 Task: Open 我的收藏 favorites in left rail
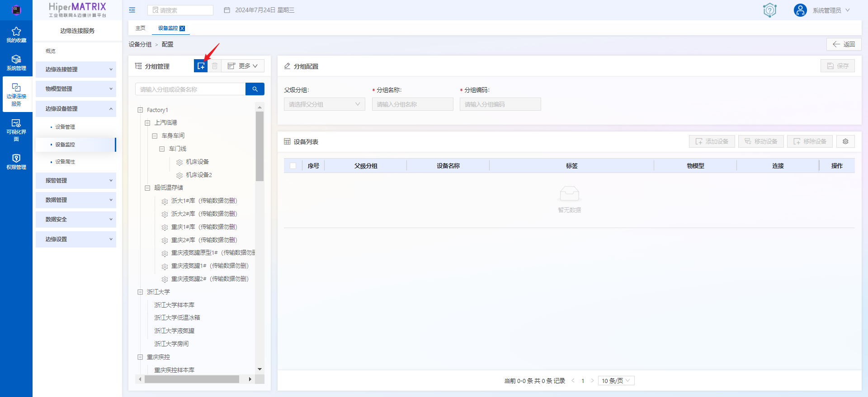pos(16,35)
